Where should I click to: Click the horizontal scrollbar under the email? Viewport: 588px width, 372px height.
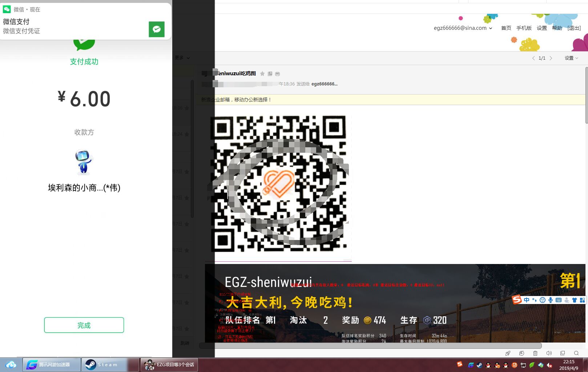pos(370,345)
